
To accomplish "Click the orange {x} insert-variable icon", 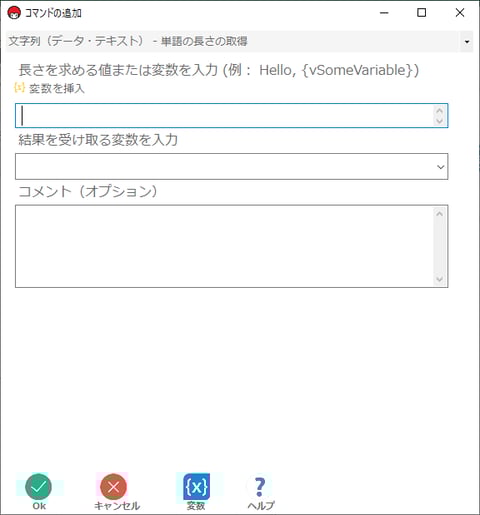I will [x=20, y=88].
